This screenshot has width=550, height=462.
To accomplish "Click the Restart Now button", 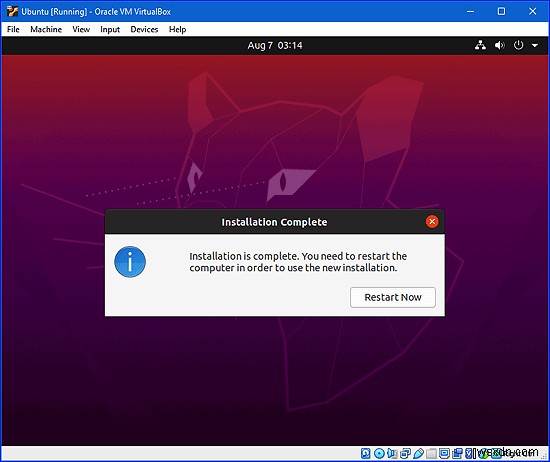I will (x=393, y=297).
